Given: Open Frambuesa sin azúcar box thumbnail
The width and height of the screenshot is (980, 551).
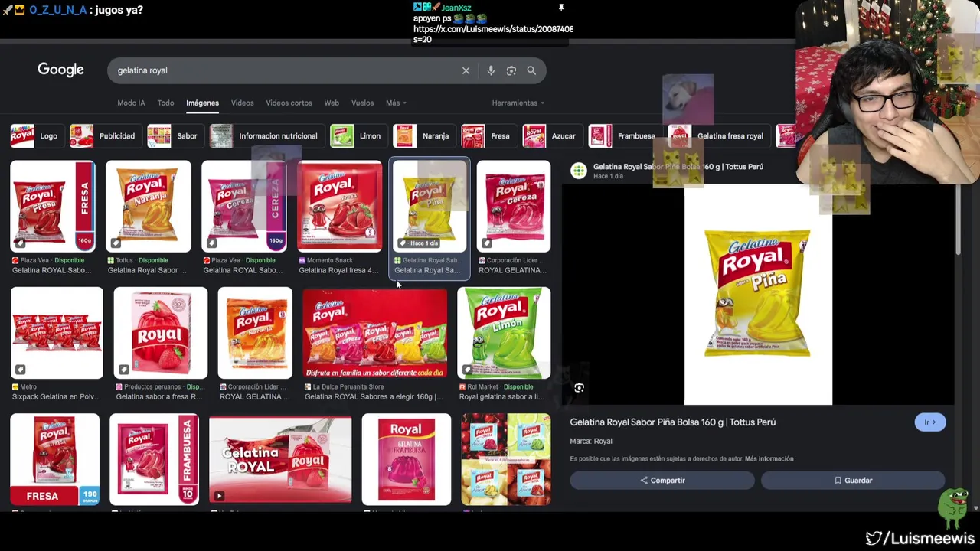Looking at the screenshot, I should tap(154, 460).
